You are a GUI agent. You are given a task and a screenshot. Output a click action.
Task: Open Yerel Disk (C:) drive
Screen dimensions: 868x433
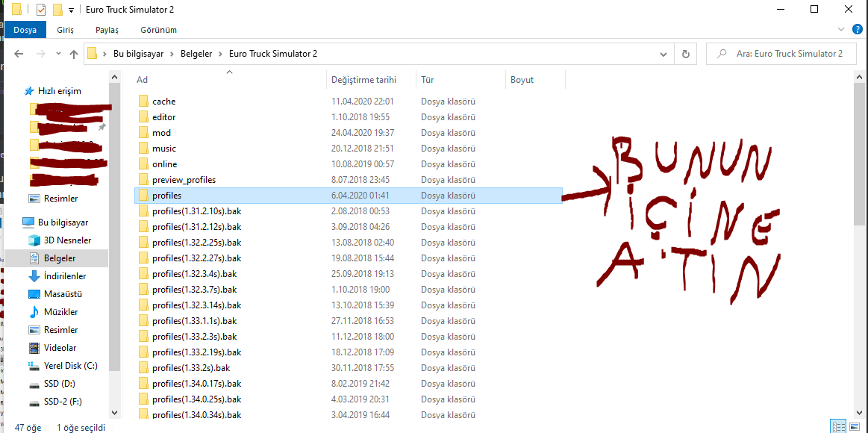click(70, 366)
